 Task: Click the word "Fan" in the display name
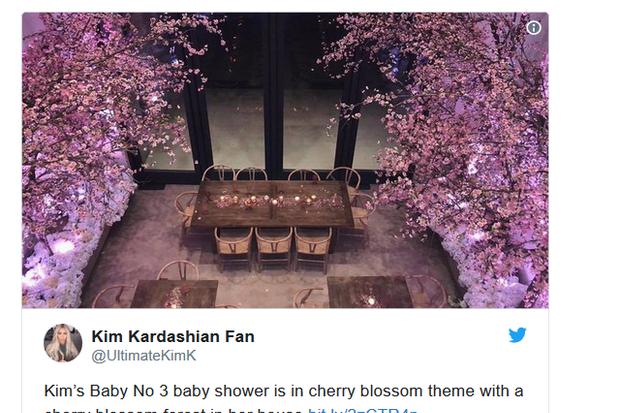(x=240, y=337)
